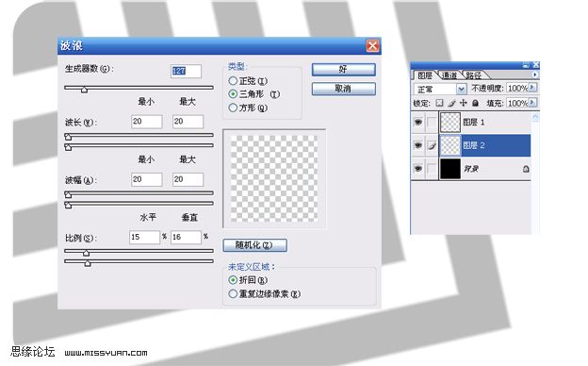Screen dimensions: 588x366
Task: Select the 正弦 wave type radio
Action: click(233, 81)
